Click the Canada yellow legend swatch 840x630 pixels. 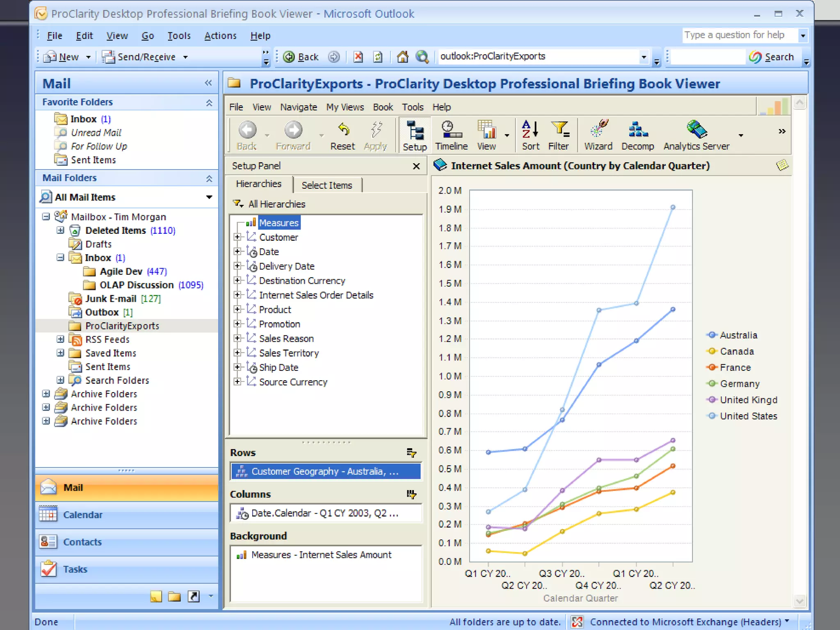712,352
